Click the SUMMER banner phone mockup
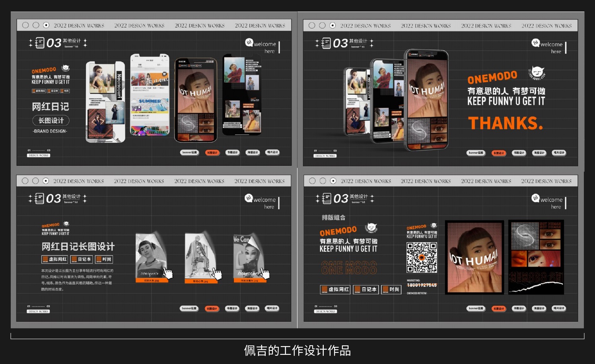595x364 pixels. [150, 95]
